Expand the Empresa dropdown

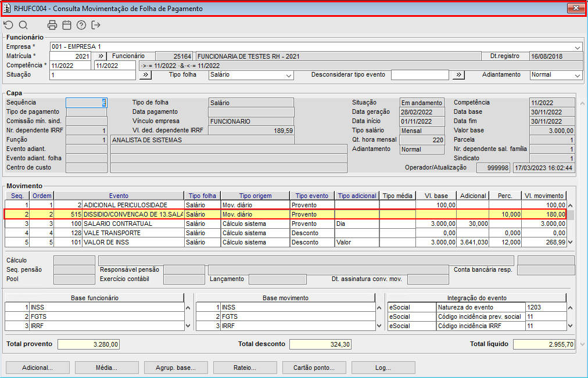578,47
